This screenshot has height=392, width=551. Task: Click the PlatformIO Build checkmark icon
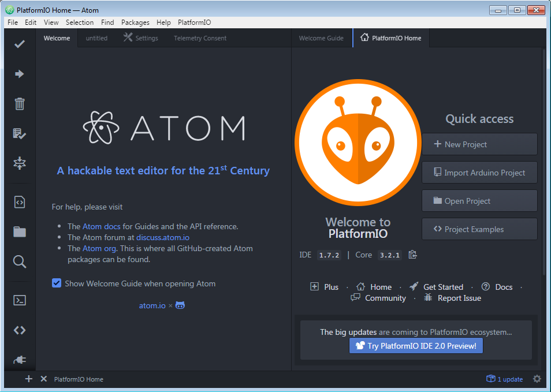(x=19, y=44)
